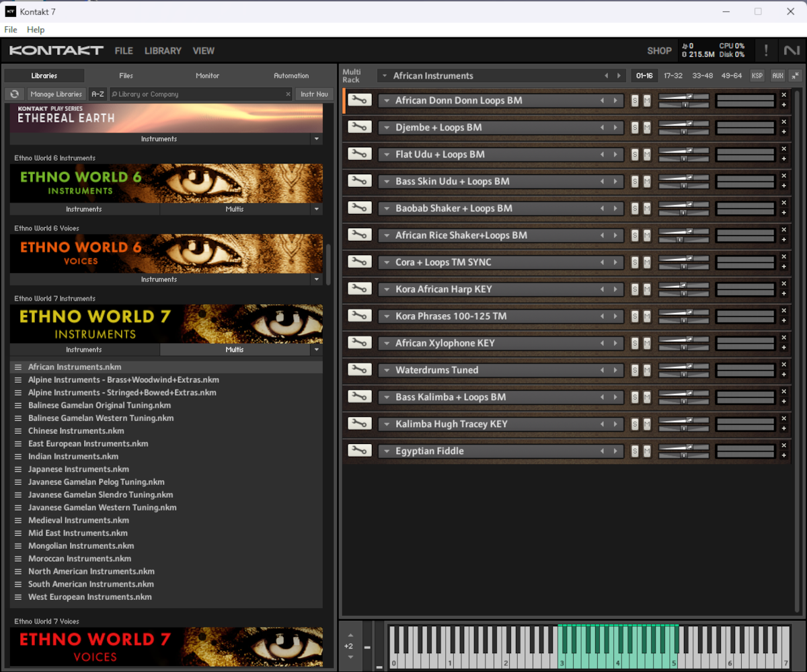Open Ethereal Earth library options arrow
Image resolution: width=807 pixels, height=672 pixels.
click(317, 139)
